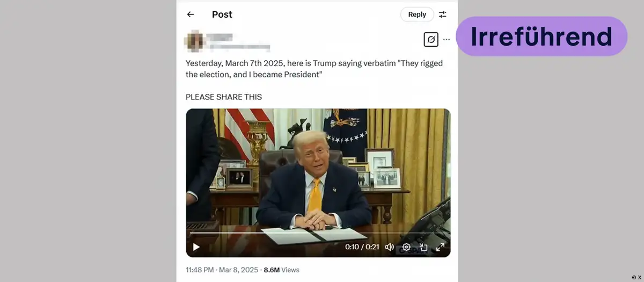Play the video with the play button
This screenshot has width=644, height=282.
point(196,247)
